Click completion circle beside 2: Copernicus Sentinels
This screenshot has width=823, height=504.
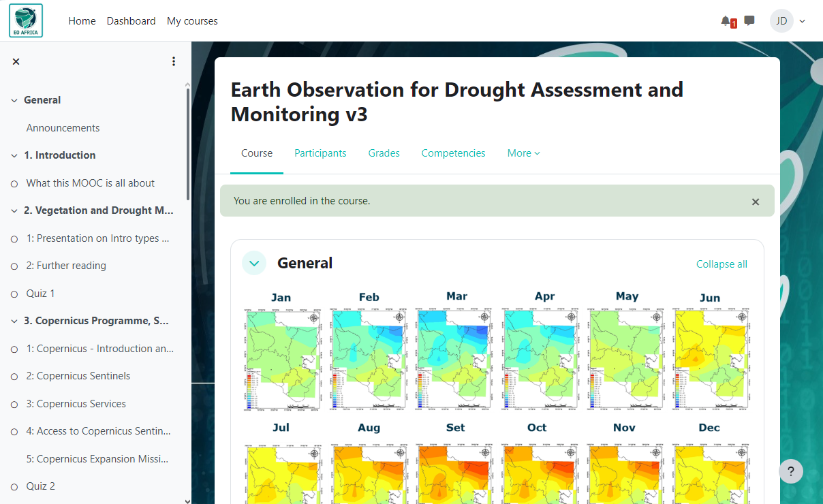click(14, 377)
